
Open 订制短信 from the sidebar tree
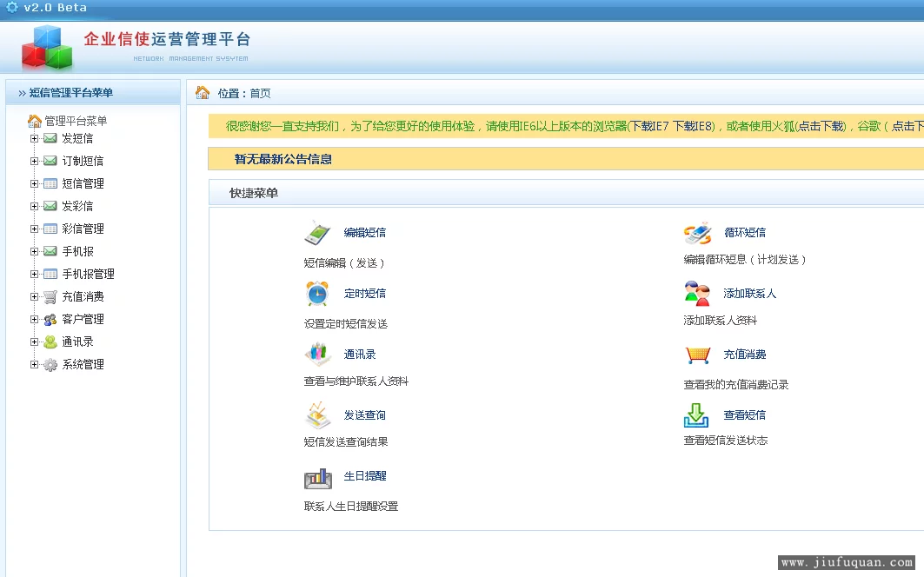[x=83, y=161]
